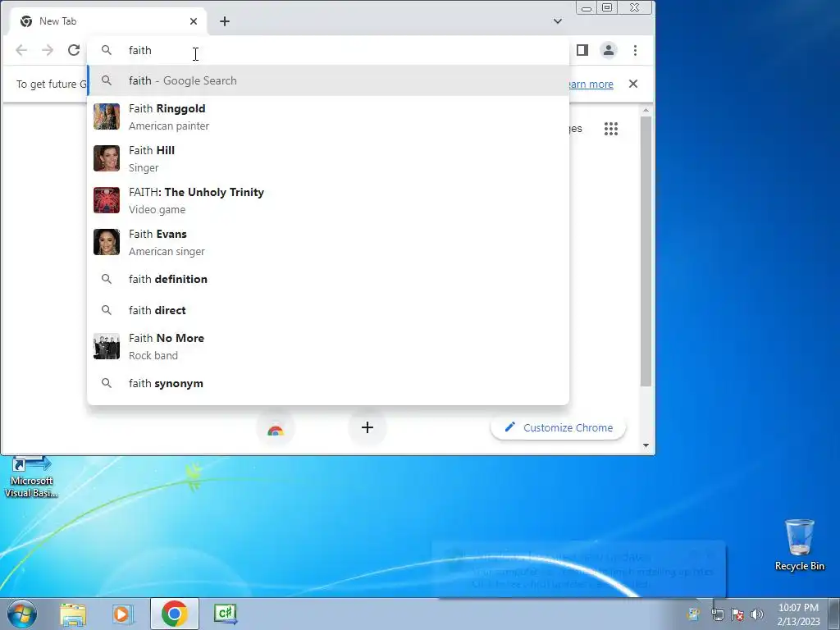Screen dimensions: 840x630
Task: Open the profile avatar menu
Action: 609,50
